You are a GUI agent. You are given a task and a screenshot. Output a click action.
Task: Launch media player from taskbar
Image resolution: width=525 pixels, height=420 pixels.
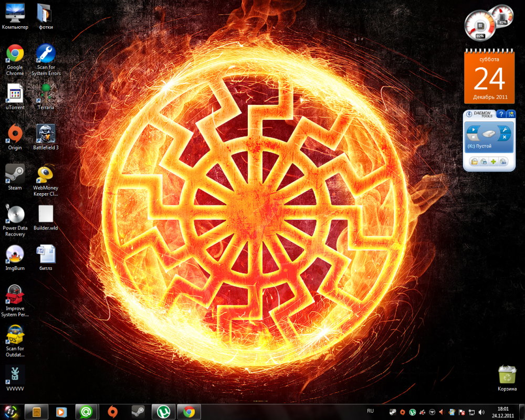[x=61, y=412]
